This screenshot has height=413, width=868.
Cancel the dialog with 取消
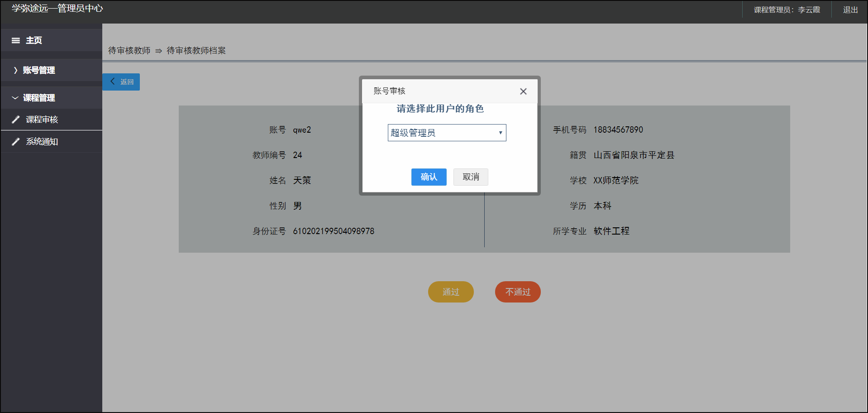click(x=471, y=177)
